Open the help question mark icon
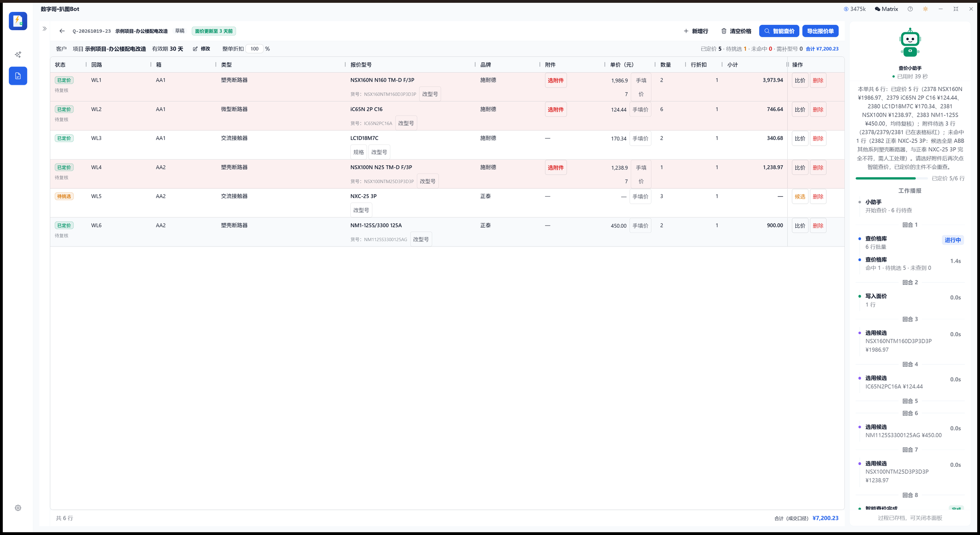The height and width of the screenshot is (535, 980). [x=910, y=9]
